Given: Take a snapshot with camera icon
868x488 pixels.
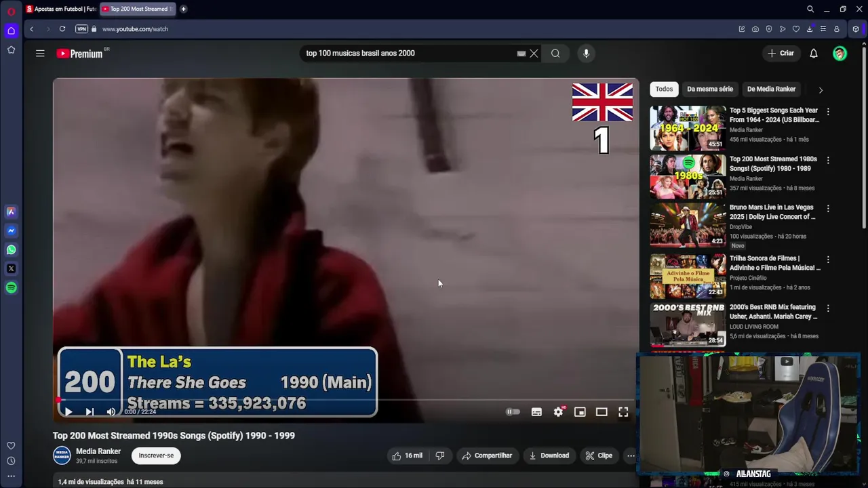Looking at the screenshot, I should click(x=755, y=29).
